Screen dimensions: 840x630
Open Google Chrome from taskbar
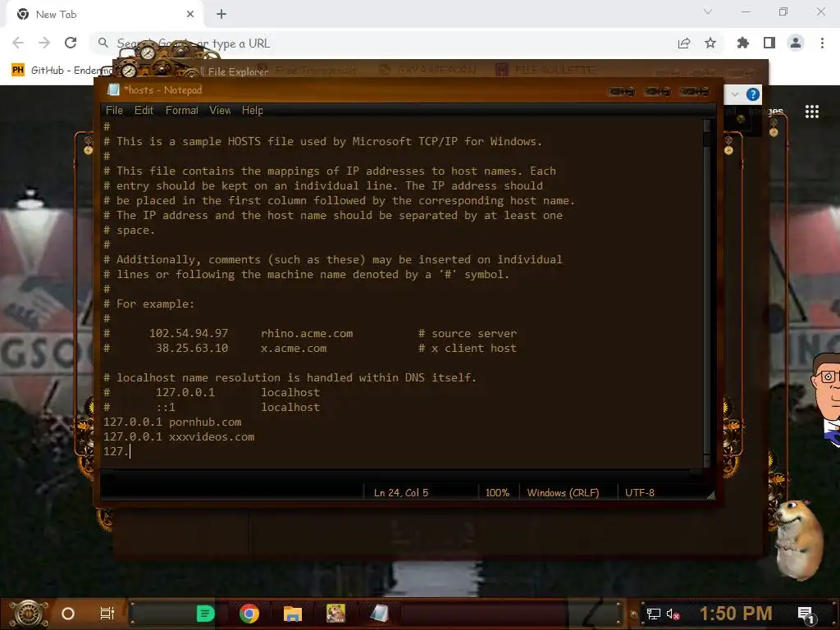[x=249, y=614]
